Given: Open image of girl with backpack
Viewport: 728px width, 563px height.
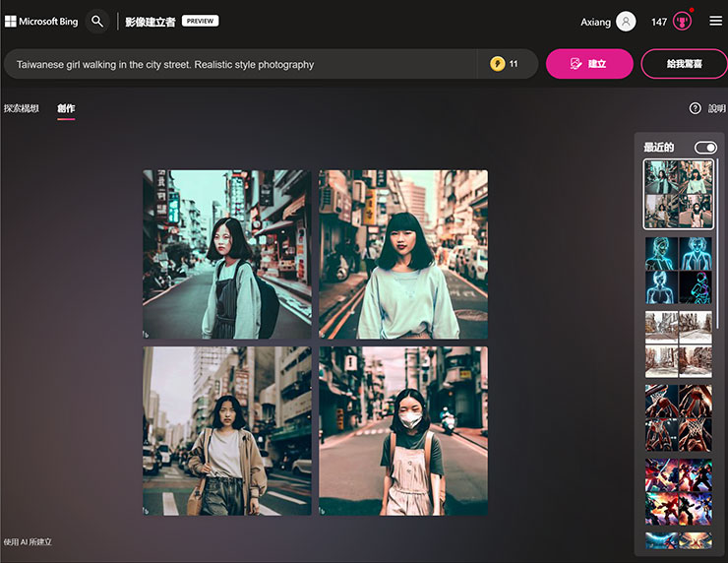Looking at the screenshot, I should click(x=227, y=254).
